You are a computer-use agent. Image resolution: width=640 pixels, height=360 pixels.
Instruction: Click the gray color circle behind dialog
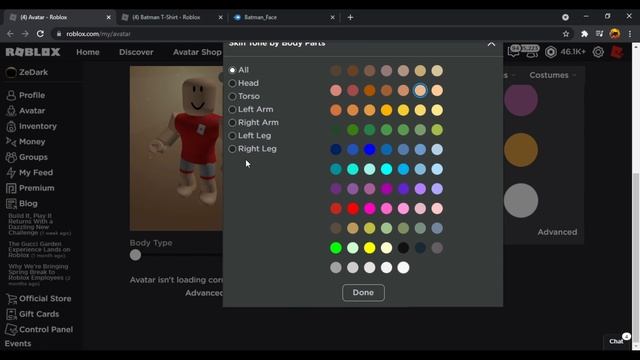[x=521, y=200]
